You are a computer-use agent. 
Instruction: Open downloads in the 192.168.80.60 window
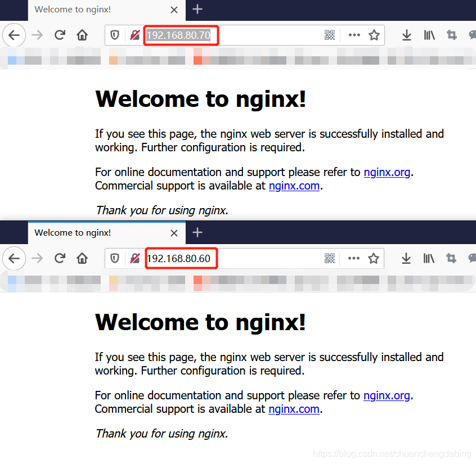click(406, 258)
